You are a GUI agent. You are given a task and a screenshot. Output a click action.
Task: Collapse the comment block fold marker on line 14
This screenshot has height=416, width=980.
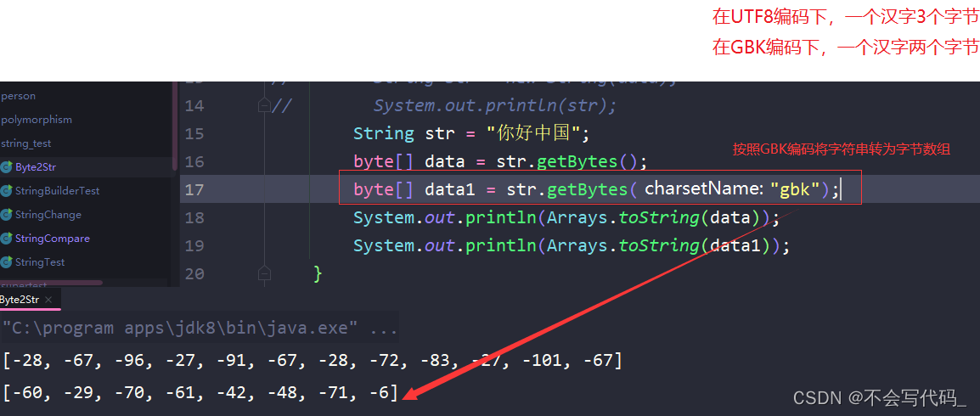264,105
